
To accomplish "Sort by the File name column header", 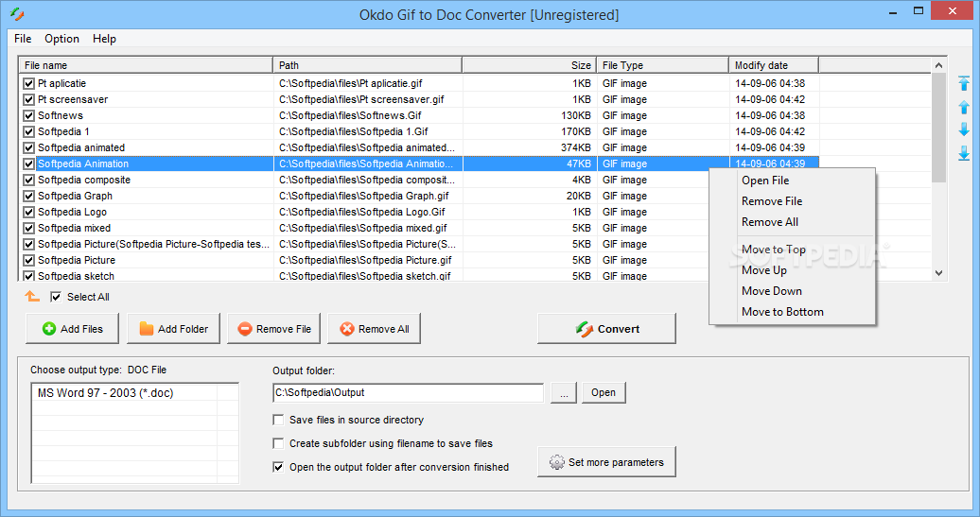I will click(146, 65).
